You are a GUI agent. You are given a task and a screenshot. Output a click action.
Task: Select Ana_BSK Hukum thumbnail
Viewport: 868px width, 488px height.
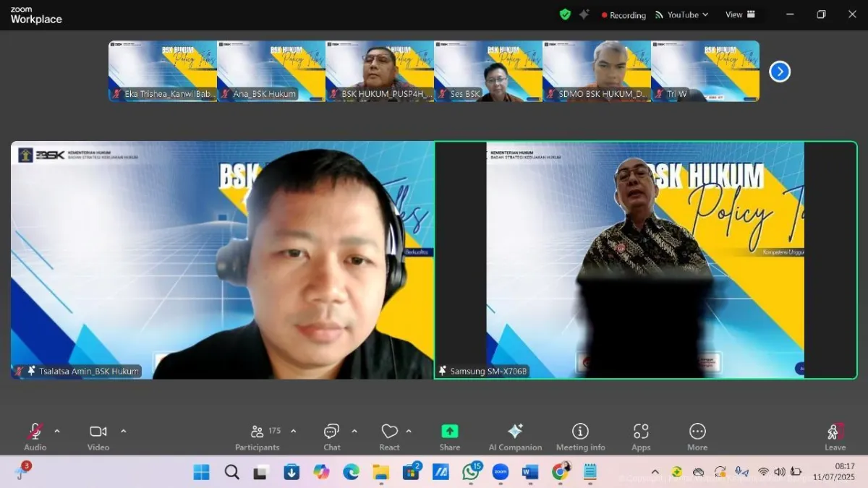(x=271, y=71)
